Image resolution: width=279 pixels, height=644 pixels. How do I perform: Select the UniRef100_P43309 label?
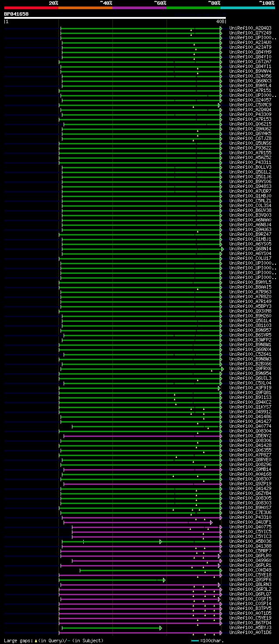(250, 114)
